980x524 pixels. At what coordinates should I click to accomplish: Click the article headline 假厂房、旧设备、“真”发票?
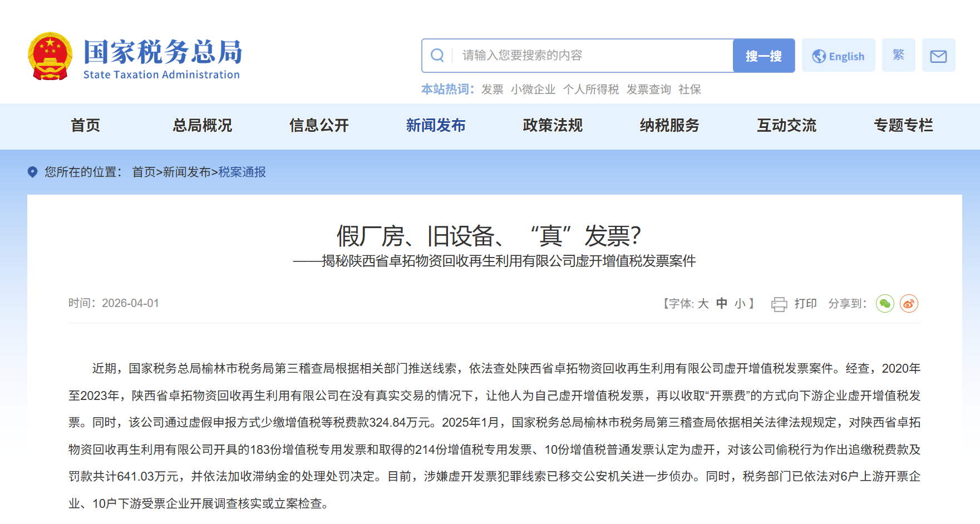tap(489, 236)
